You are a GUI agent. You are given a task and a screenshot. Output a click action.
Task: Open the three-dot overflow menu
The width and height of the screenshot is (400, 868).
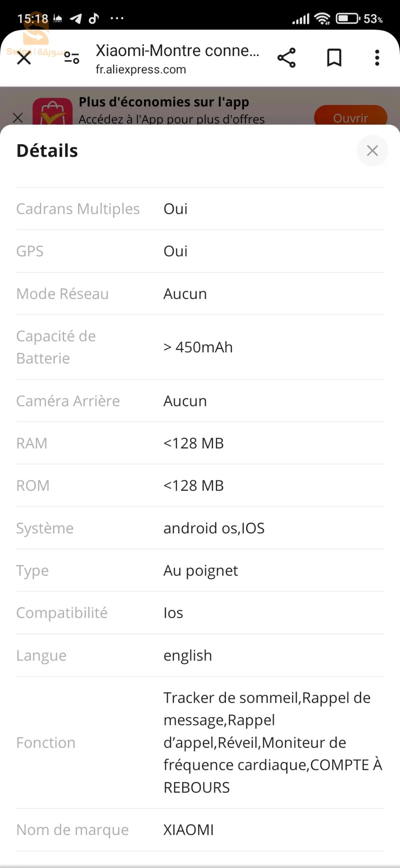point(377,58)
